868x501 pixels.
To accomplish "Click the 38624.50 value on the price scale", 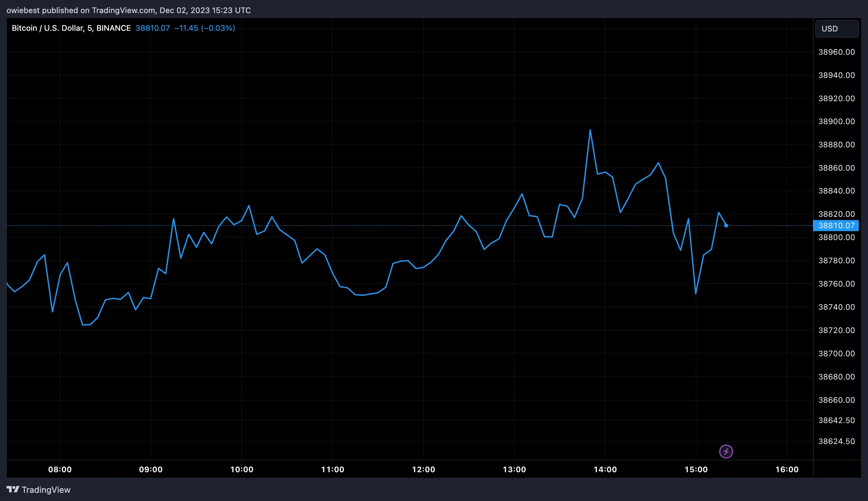I will point(836,441).
